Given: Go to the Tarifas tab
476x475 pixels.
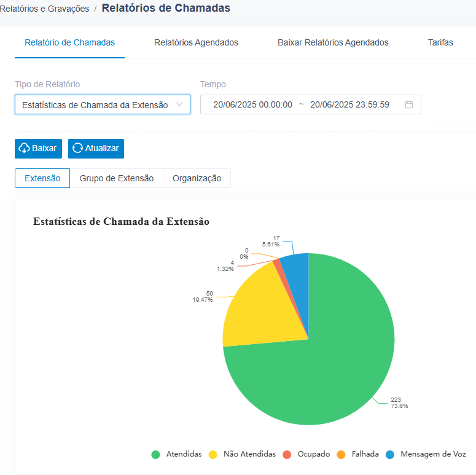Looking at the screenshot, I should click(440, 42).
